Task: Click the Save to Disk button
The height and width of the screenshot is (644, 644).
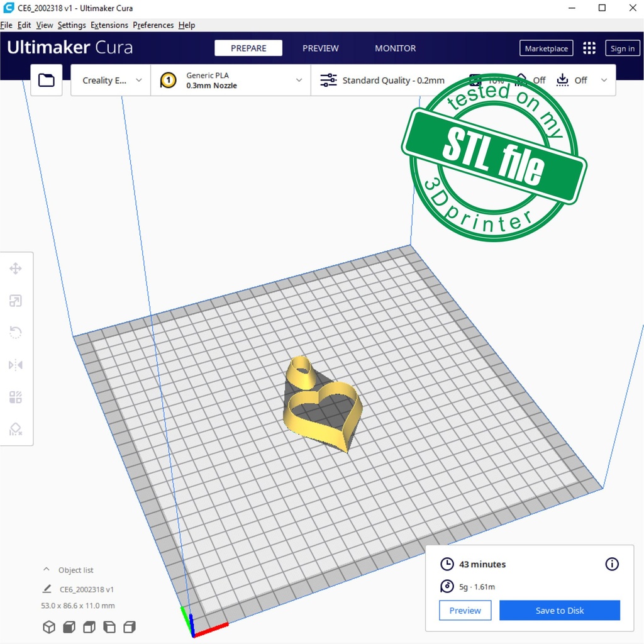Action: [x=559, y=610]
